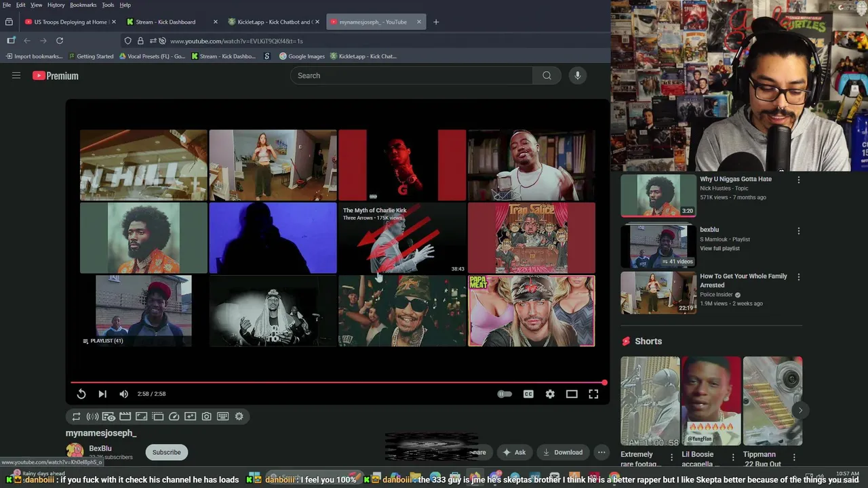Viewport: 868px width, 488px height.
Task: Close the mynamesjoseph_ YouTube tab
Action: pos(418,22)
